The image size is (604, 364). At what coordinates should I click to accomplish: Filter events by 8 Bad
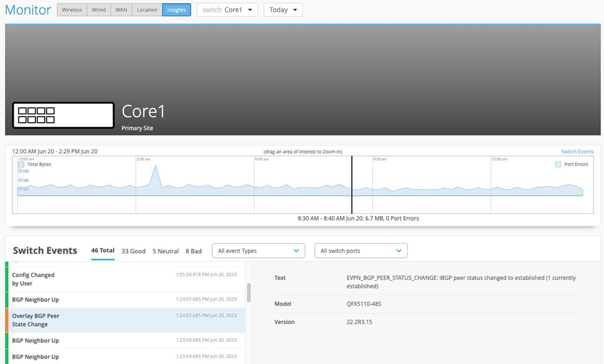pos(194,251)
